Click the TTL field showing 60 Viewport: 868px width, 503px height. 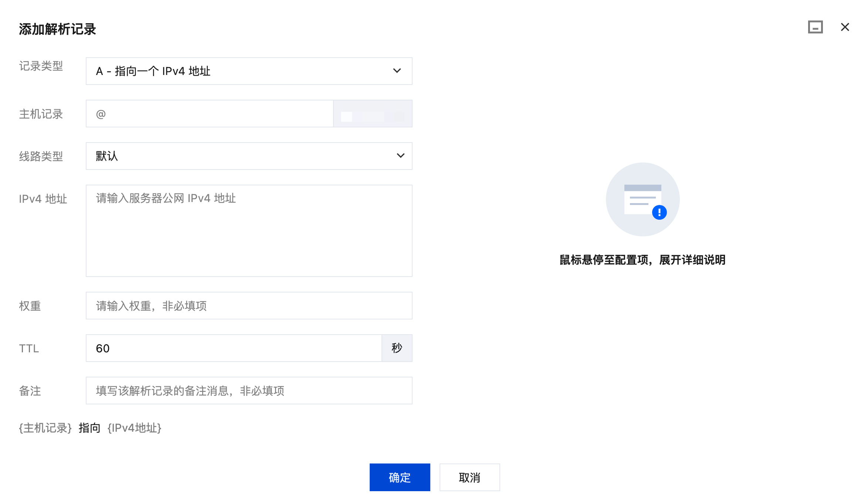[234, 348]
